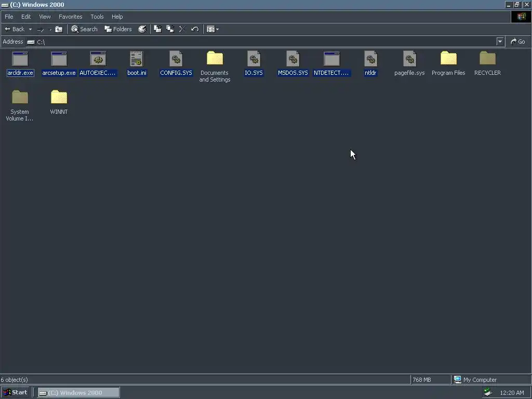The width and height of the screenshot is (532, 399).
Task: Open the Edit menu
Action: coord(26,17)
